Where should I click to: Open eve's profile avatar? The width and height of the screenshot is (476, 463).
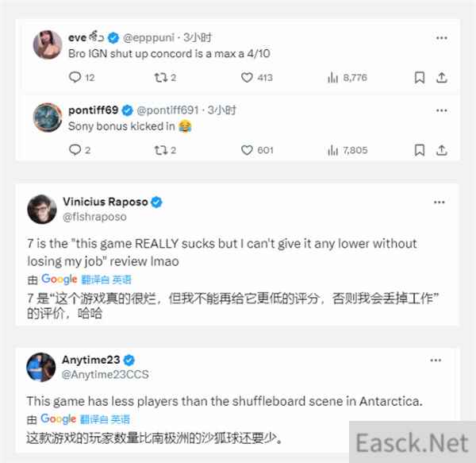(48, 44)
